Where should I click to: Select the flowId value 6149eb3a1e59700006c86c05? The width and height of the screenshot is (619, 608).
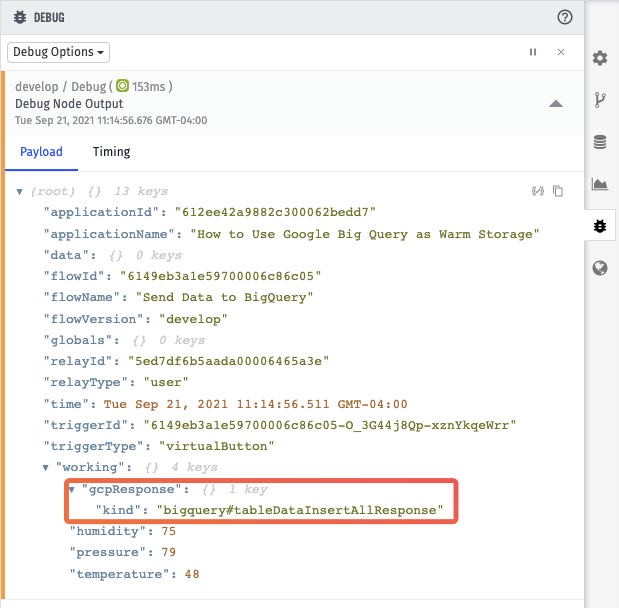[x=221, y=276]
